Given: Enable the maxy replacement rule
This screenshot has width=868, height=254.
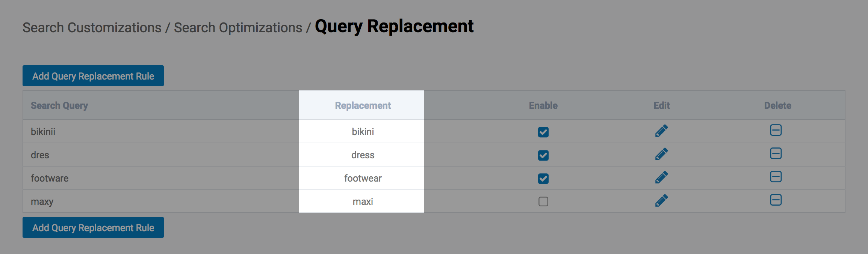Looking at the screenshot, I should [x=543, y=202].
